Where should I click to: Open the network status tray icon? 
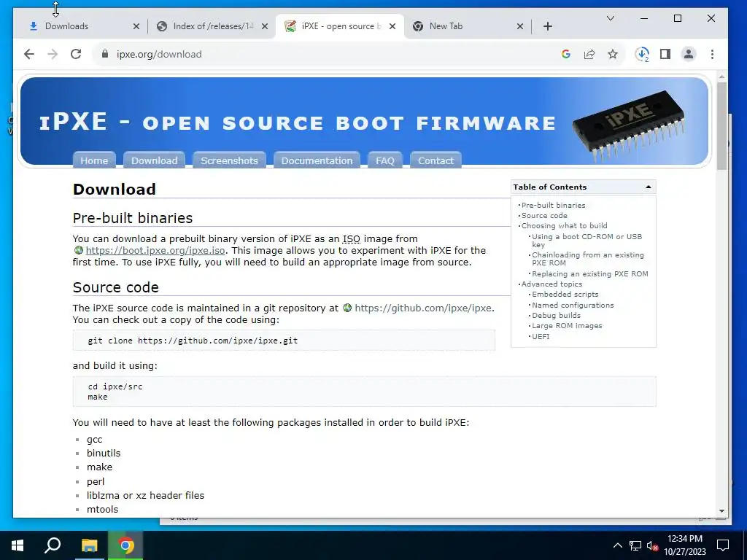pyautogui.click(x=635, y=545)
